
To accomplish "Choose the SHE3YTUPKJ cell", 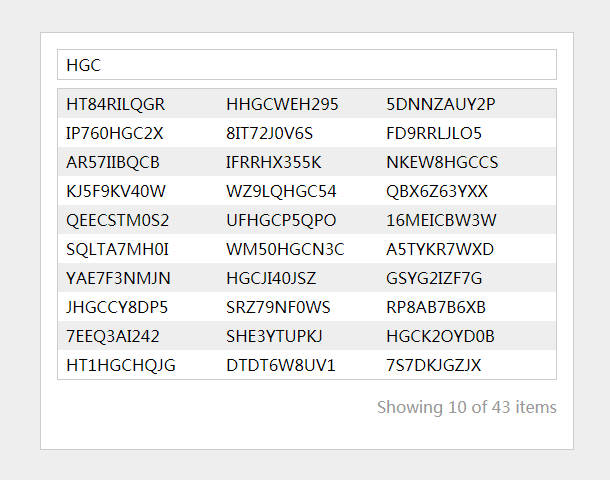I will [x=274, y=336].
